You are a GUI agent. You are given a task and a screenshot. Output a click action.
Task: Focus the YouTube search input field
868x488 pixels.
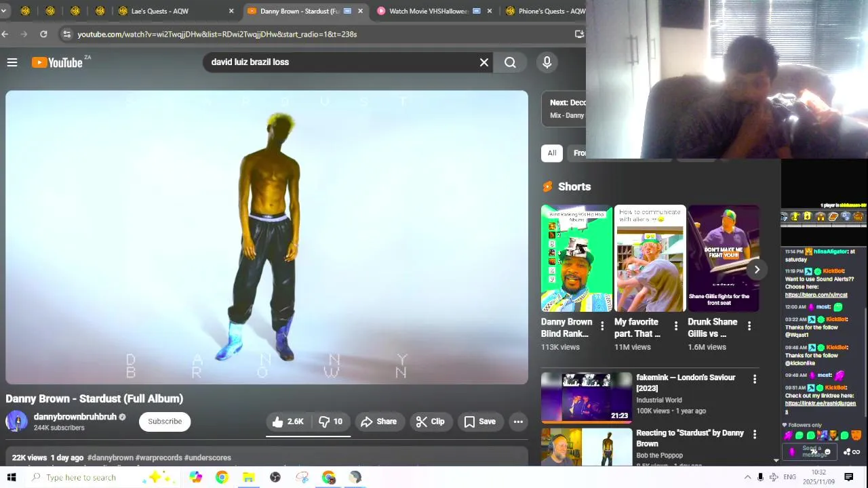click(342, 62)
